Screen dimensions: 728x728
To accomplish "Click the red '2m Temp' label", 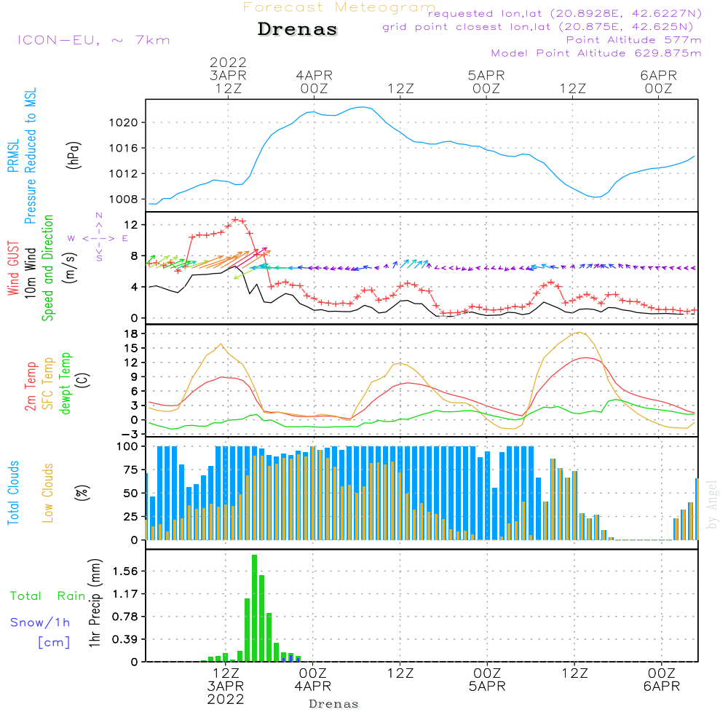I will [30, 387].
